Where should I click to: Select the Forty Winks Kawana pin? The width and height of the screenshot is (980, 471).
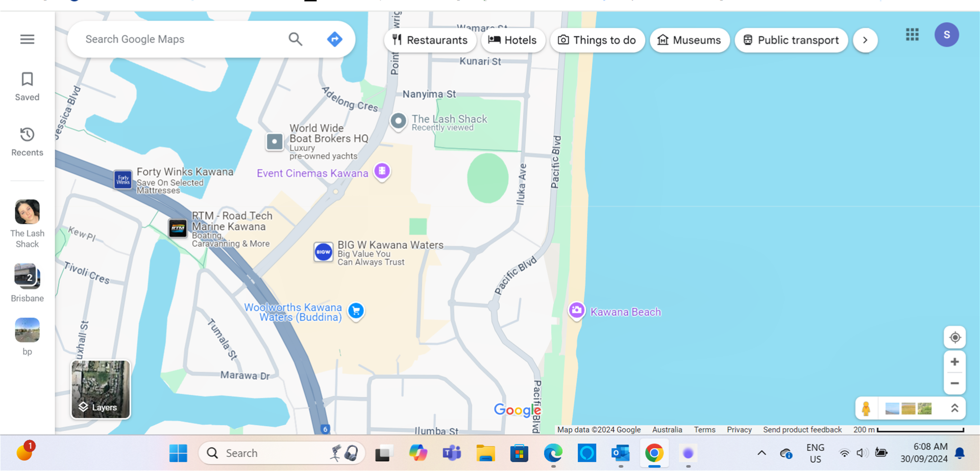[x=123, y=180]
